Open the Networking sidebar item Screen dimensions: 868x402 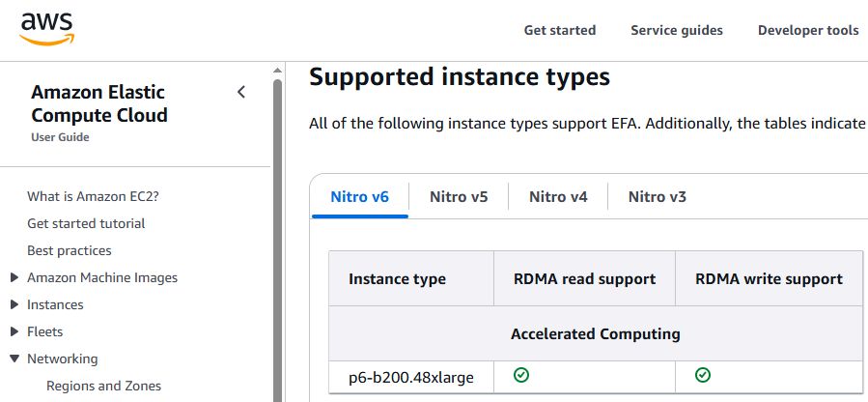[x=63, y=359]
